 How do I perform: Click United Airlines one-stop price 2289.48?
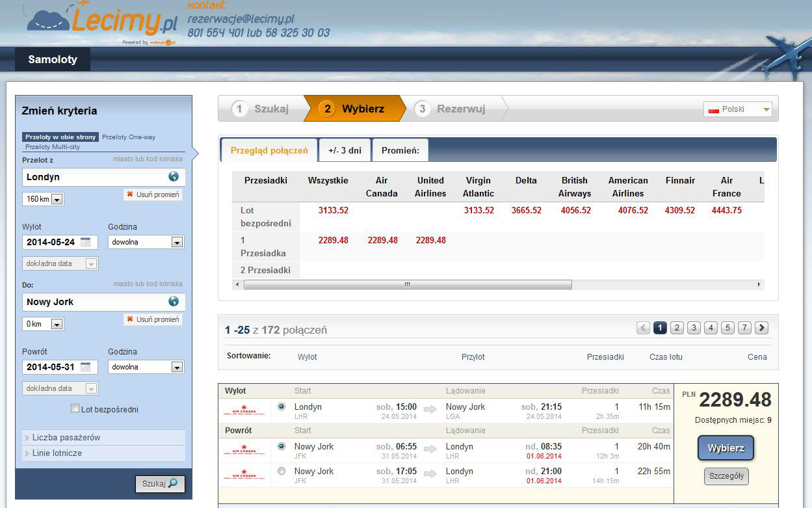click(430, 240)
